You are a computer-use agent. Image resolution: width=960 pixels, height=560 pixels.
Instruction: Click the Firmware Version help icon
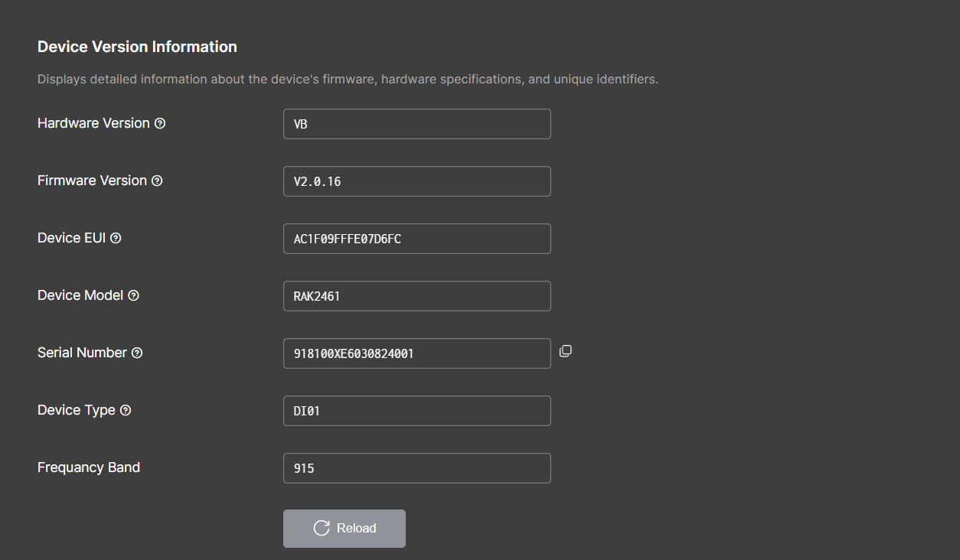(157, 181)
